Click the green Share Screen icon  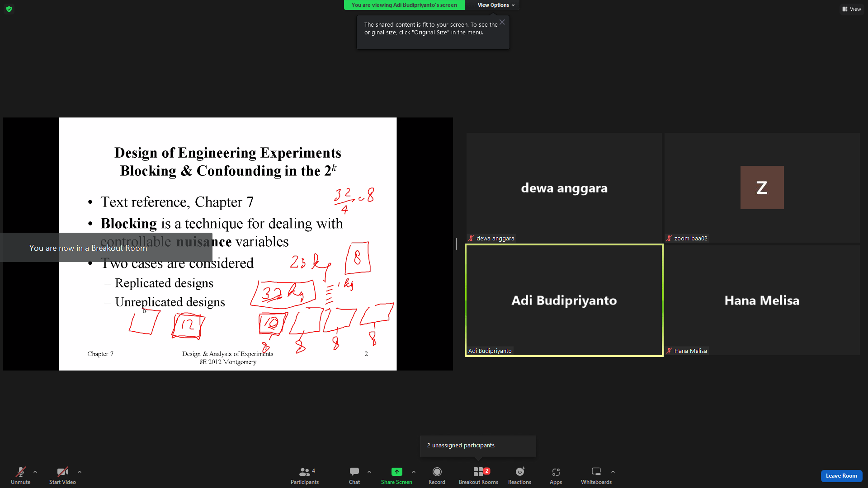click(396, 472)
